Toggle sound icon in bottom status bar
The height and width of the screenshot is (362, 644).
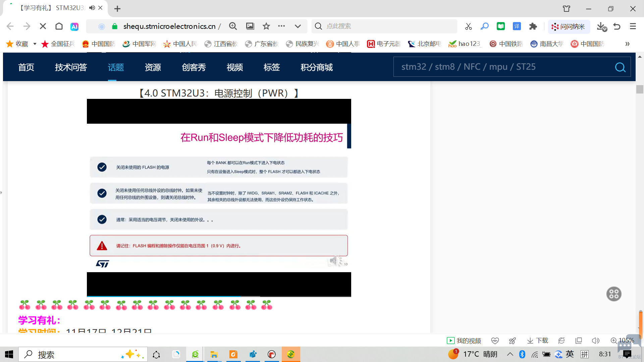[596, 341]
